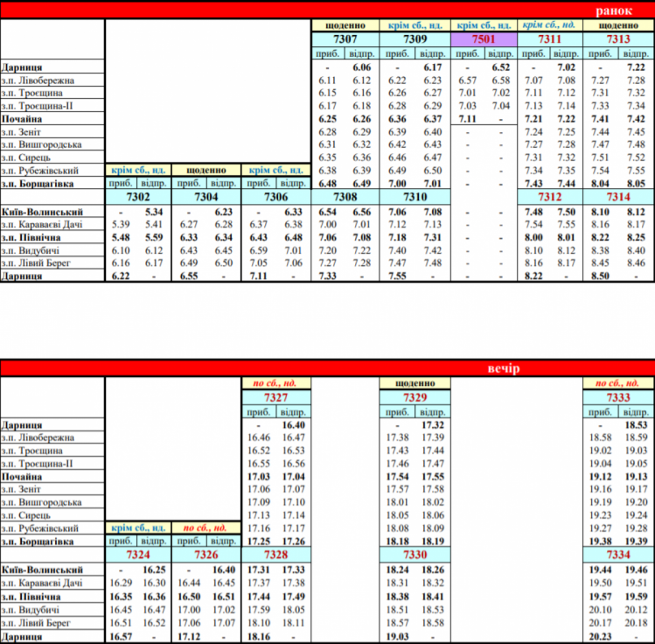Select evening train number 7327

275,397
